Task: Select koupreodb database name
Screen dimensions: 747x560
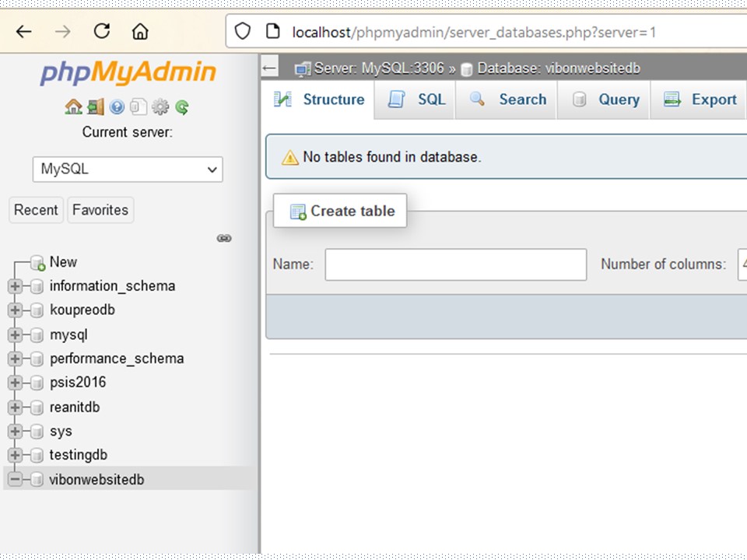Action: pyautogui.click(x=82, y=310)
